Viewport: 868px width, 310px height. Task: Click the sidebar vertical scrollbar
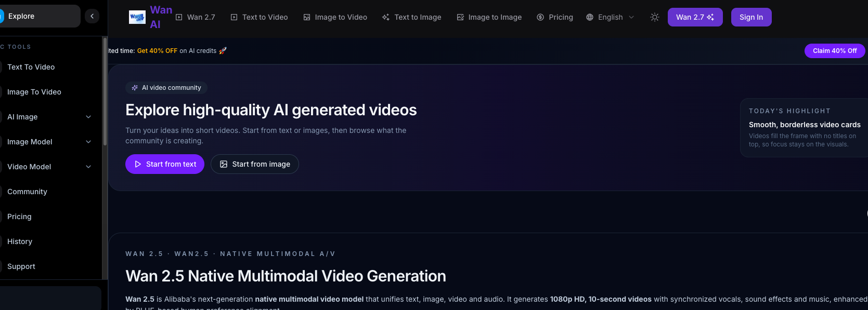coord(105,91)
